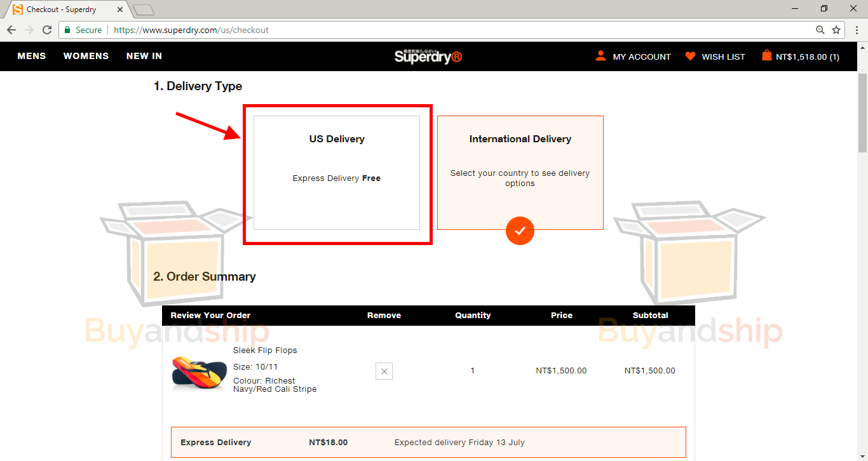Open the shopping bag cart icon
The image size is (868, 461).
766,56
